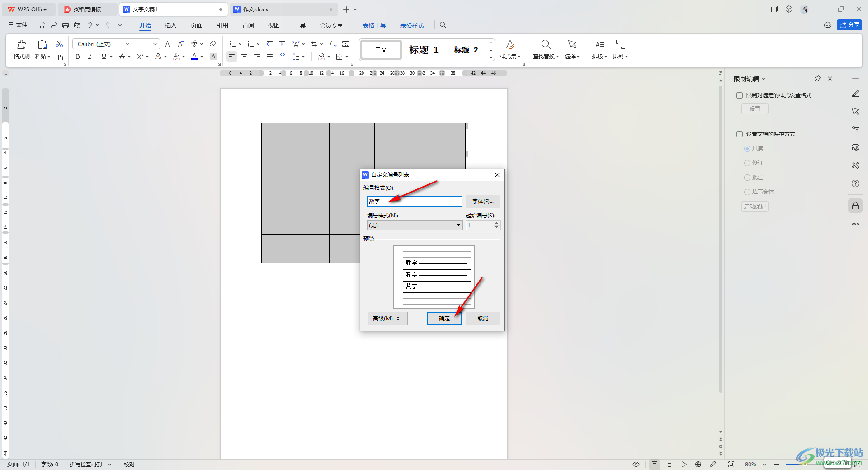
Task: Click the font color A blue swatch
Action: pyautogui.click(x=194, y=56)
